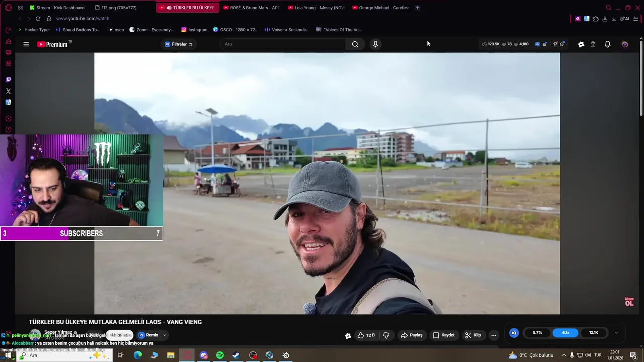644x362 pixels.
Task: Open the Voiser » Seslendir bookmark
Action: (287, 30)
